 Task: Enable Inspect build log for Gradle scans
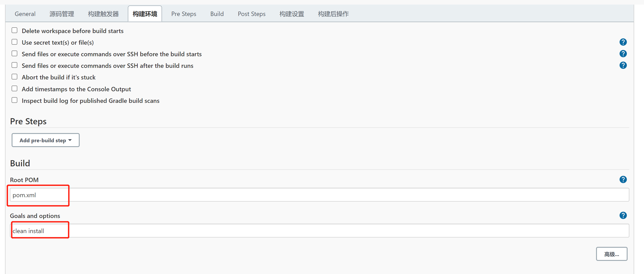tap(14, 100)
